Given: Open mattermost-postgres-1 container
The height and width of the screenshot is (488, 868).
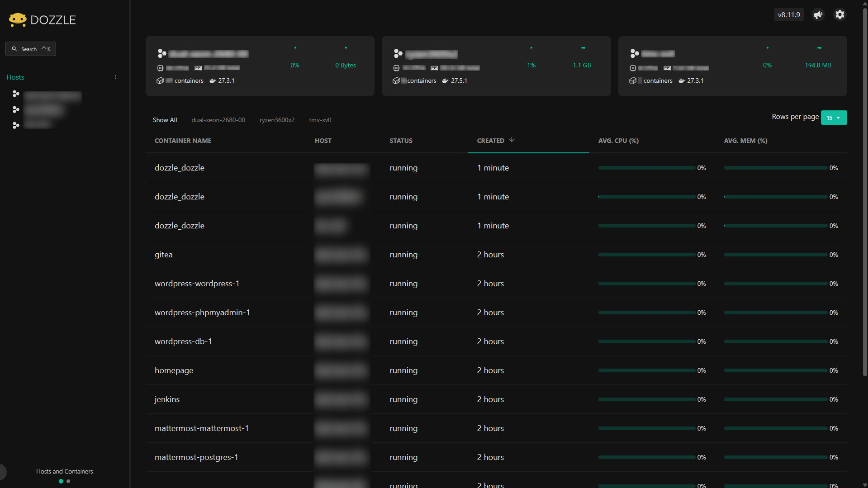Looking at the screenshot, I should pyautogui.click(x=196, y=457).
